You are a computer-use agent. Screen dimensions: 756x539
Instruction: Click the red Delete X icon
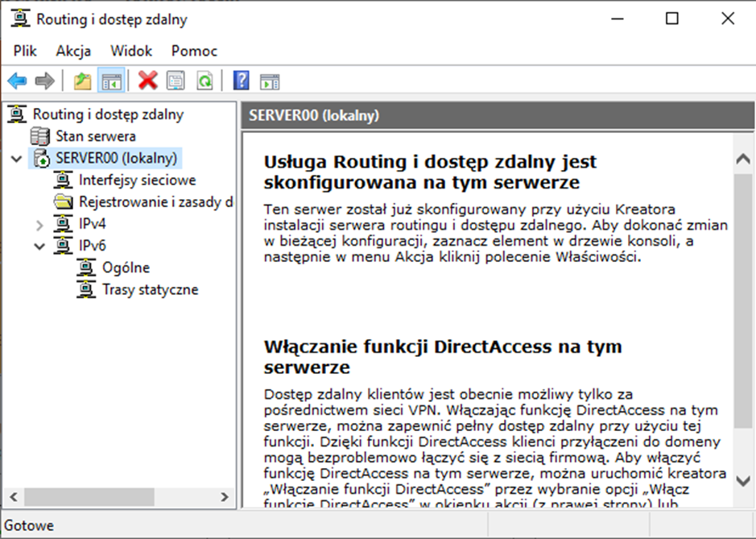[x=147, y=81]
